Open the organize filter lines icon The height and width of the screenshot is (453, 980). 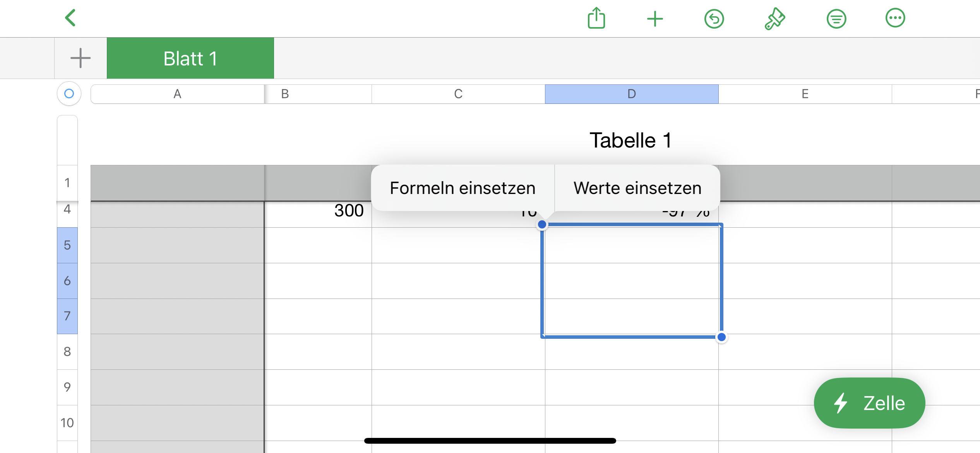tap(836, 19)
